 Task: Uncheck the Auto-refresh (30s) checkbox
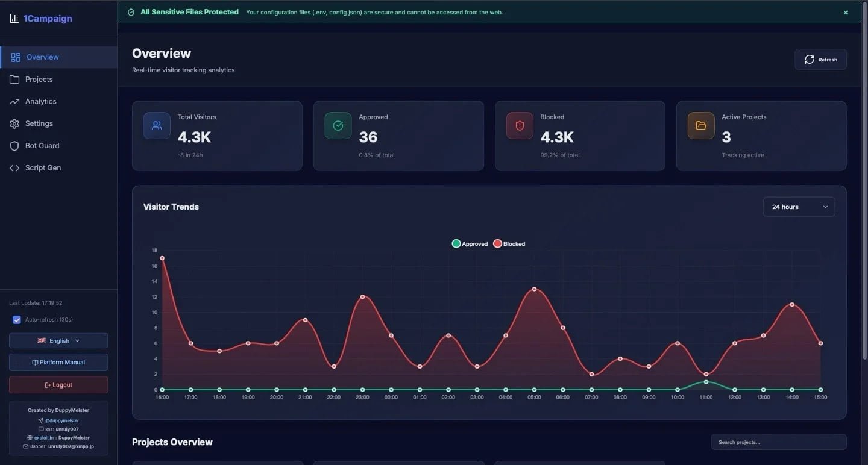click(x=16, y=319)
